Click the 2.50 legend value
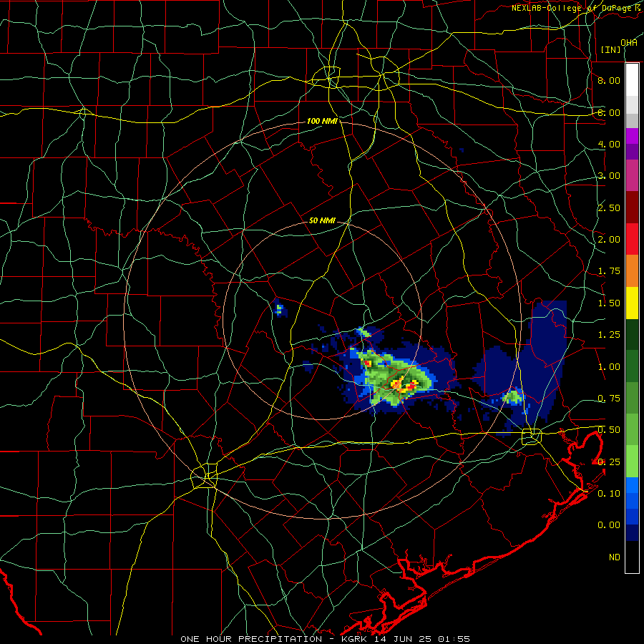Viewport: 644px width, 644px height. (609, 208)
